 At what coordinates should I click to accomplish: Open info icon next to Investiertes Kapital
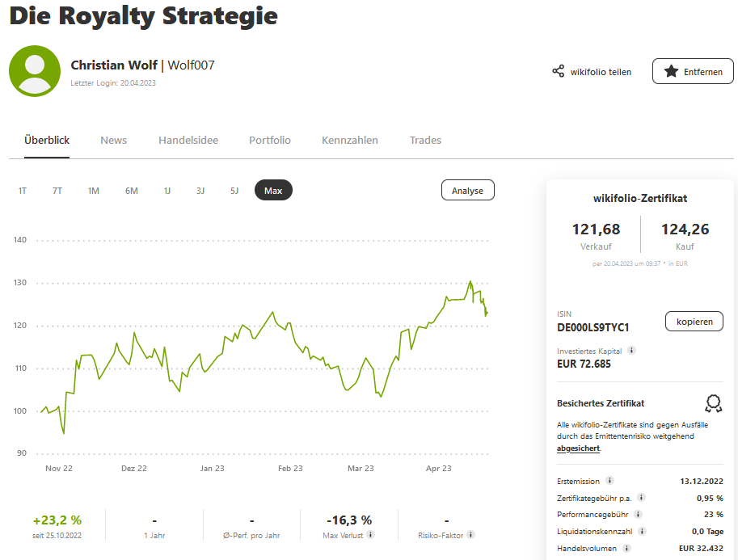point(631,351)
